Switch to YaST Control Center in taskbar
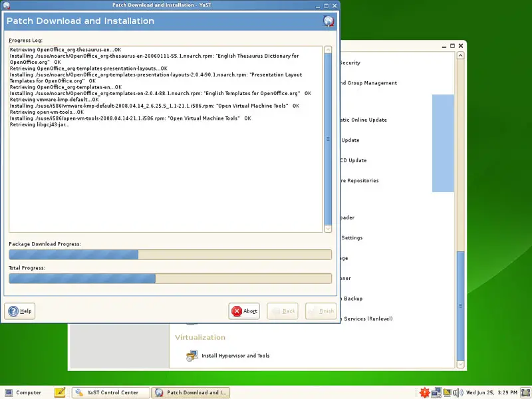The height and width of the screenshot is (399, 532). [110, 392]
